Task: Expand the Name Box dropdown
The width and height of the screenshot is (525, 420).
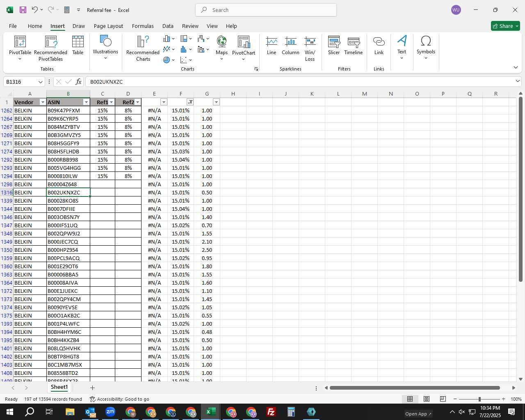Action: point(40,82)
